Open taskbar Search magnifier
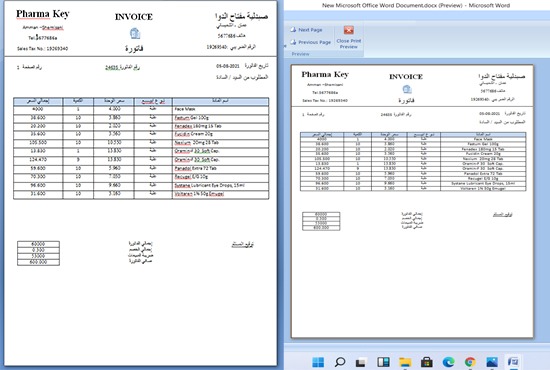 click(x=340, y=362)
